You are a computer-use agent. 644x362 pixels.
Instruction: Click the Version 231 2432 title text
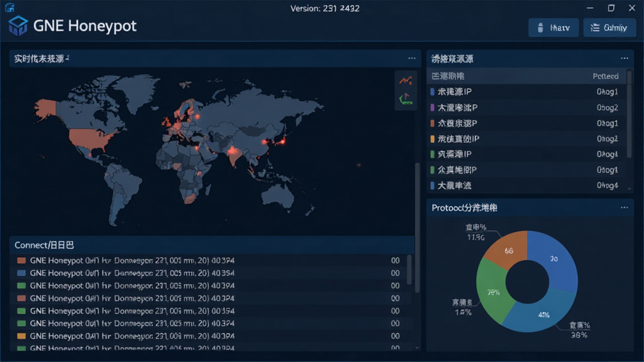point(325,8)
